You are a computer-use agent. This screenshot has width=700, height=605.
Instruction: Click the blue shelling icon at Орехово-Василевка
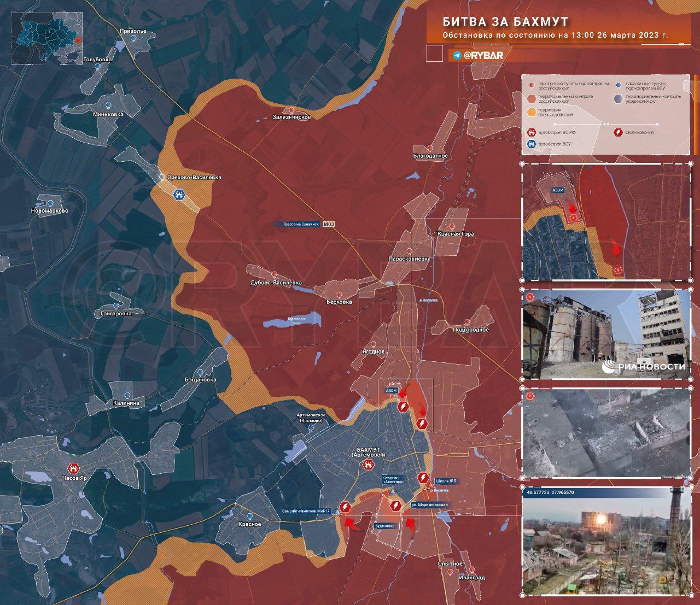coord(179,195)
